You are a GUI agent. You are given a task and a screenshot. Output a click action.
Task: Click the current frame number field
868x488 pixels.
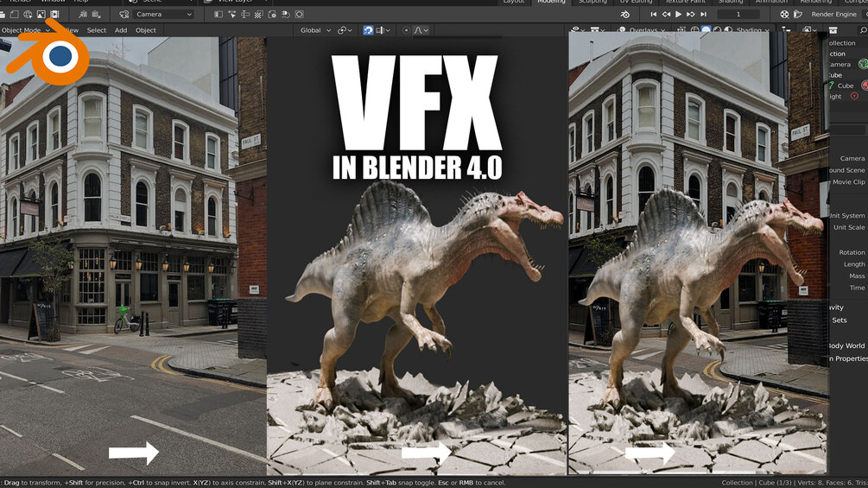(738, 15)
